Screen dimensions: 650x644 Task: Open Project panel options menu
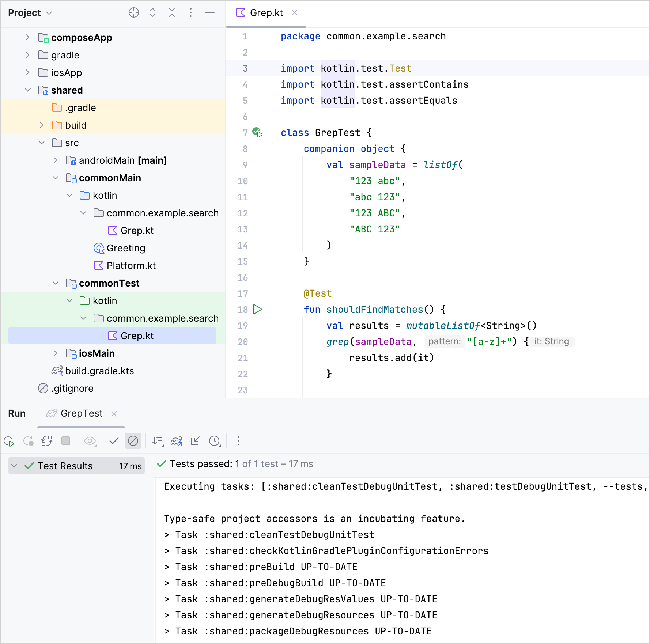tap(191, 12)
